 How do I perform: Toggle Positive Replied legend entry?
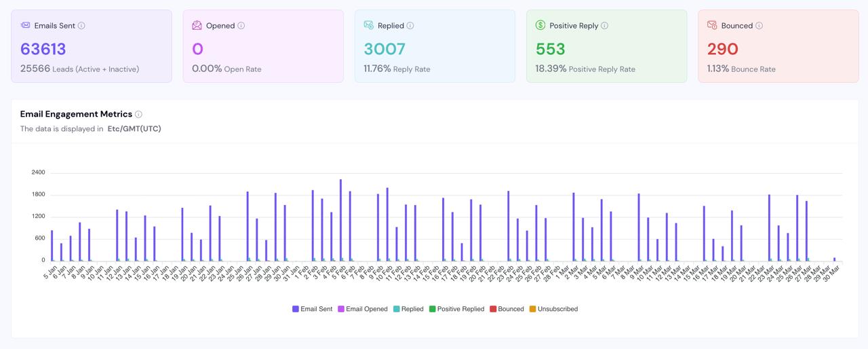[456, 309]
